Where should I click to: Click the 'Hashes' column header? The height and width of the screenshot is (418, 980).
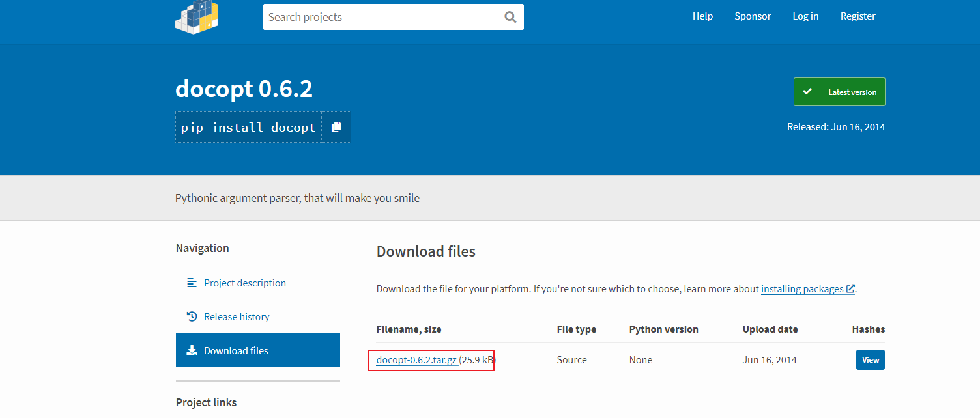click(x=869, y=329)
